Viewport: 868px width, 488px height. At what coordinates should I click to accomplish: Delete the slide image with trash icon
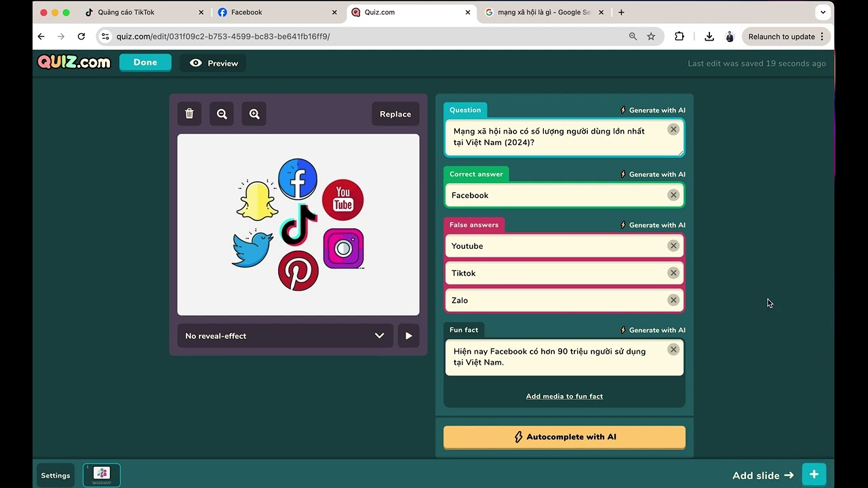click(x=189, y=114)
